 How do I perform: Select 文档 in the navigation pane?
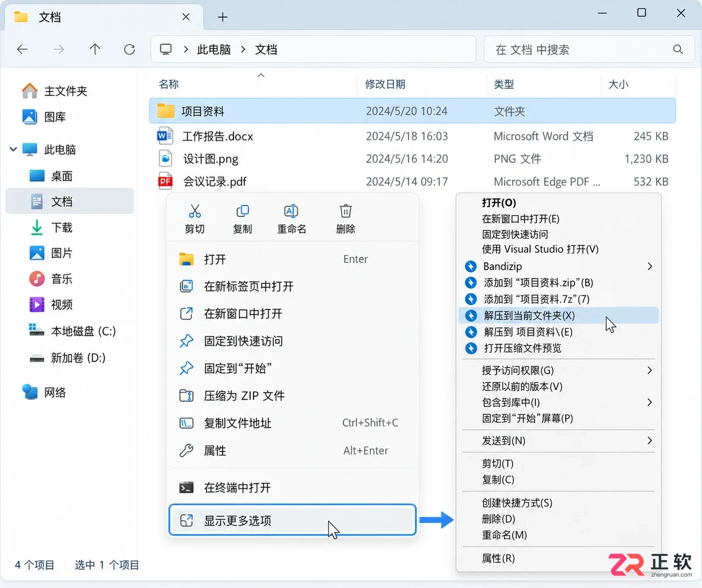click(x=70, y=201)
